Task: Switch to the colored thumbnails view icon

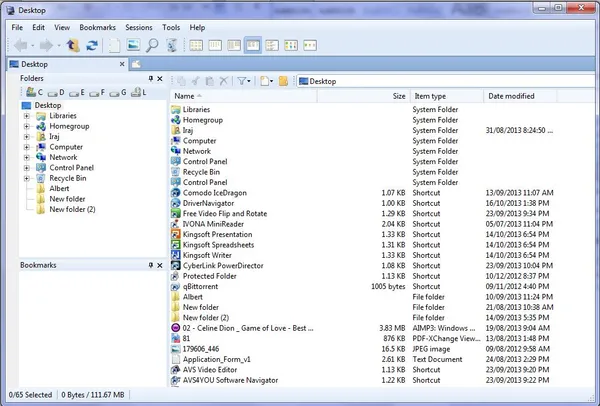Action: click(291, 46)
